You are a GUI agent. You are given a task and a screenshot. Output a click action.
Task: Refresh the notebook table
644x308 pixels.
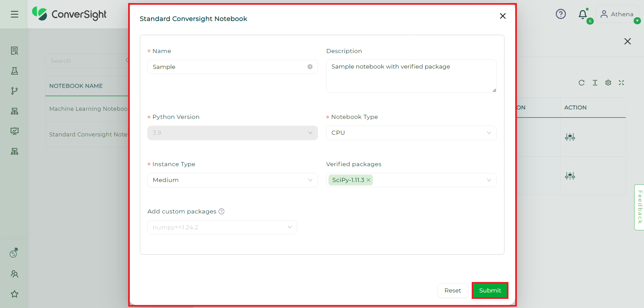tap(582, 83)
